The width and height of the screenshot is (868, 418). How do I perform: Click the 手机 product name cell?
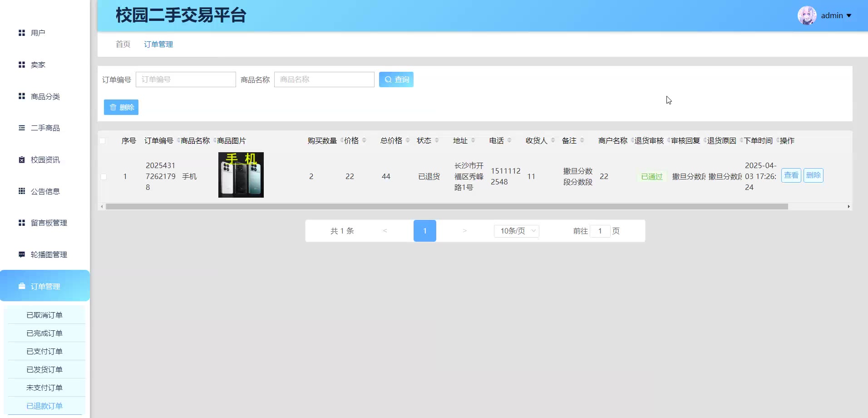tap(189, 176)
